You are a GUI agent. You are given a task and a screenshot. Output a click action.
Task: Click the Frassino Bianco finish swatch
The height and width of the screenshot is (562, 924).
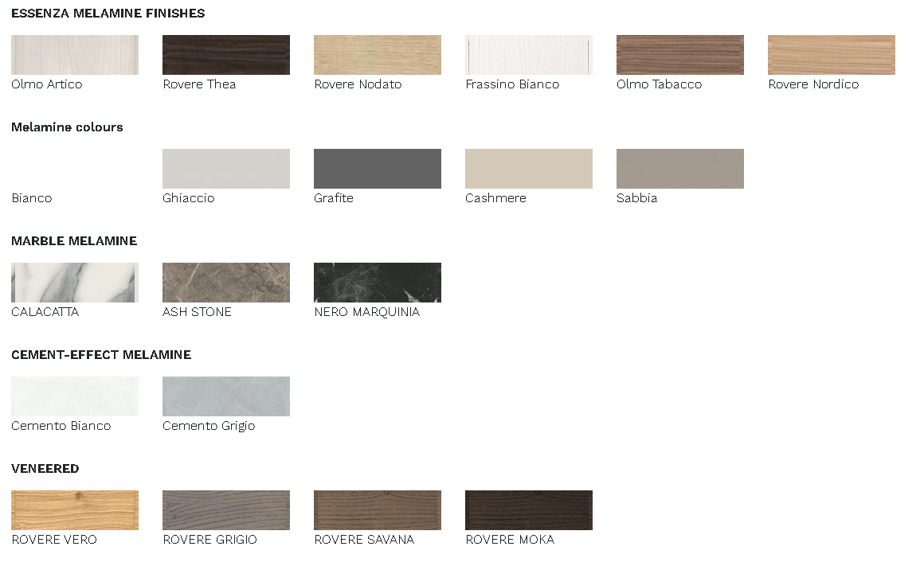(x=529, y=55)
